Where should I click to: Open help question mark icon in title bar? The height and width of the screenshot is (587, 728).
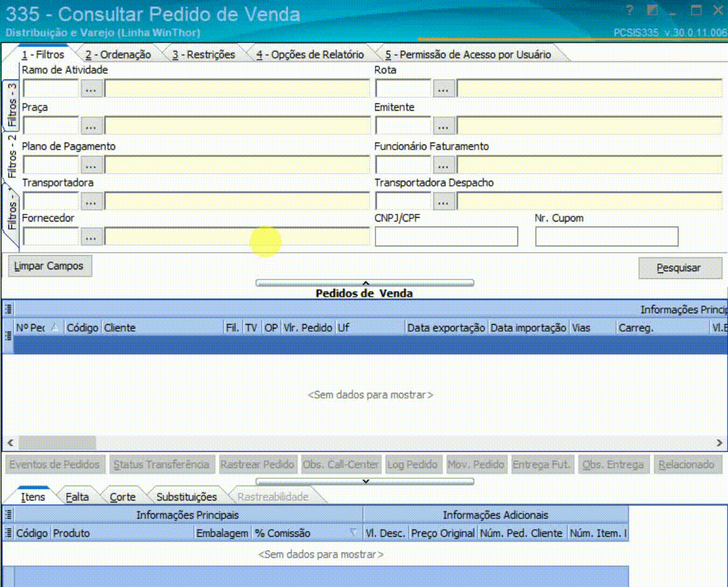(x=629, y=10)
